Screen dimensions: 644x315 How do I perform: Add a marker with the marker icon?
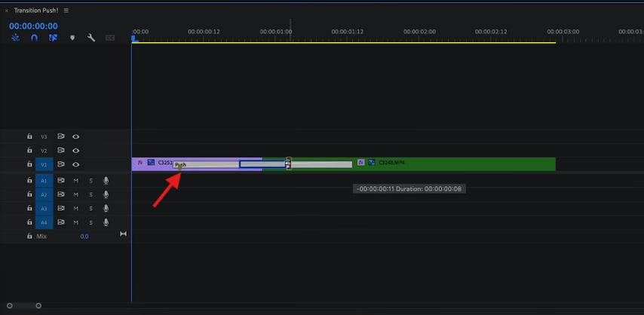tap(72, 38)
